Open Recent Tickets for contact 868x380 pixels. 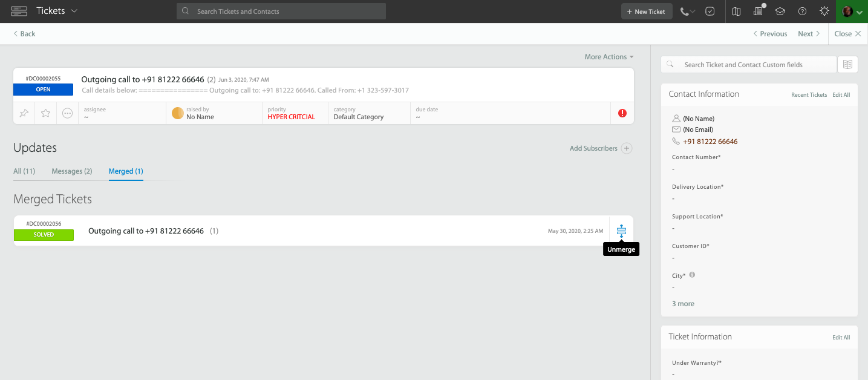809,95
